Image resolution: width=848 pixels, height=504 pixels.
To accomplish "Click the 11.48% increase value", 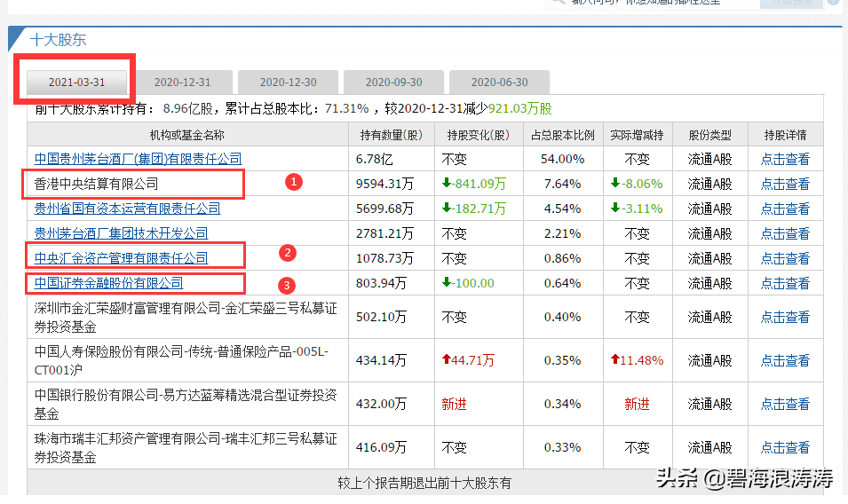I will tap(637, 360).
